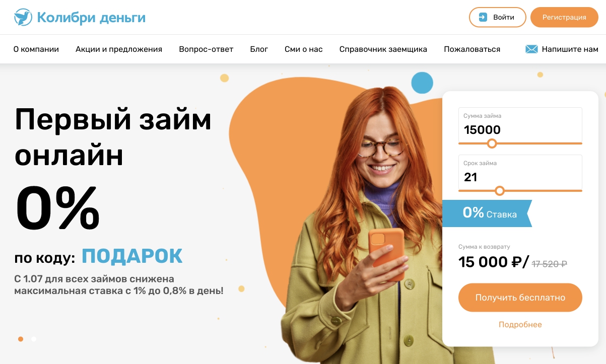Screen dimensions: 606x364
Task: Click the login arrow icon in Войти
Action: point(483,17)
